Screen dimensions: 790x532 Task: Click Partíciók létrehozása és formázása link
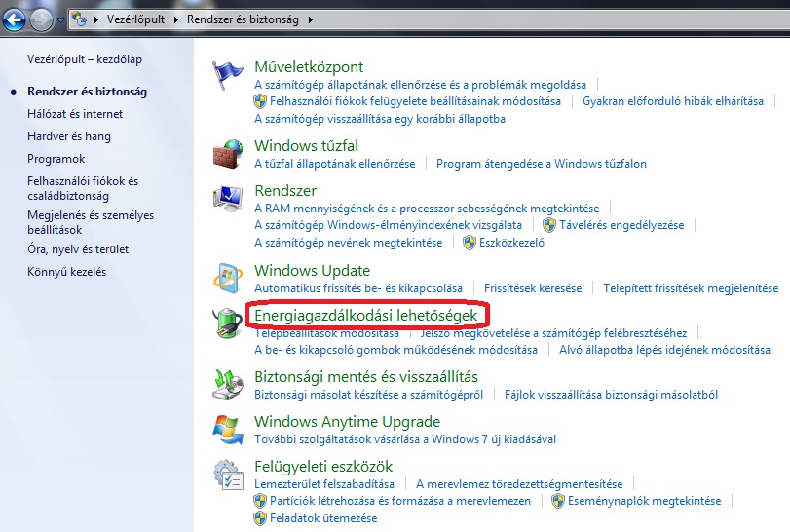(x=400, y=501)
